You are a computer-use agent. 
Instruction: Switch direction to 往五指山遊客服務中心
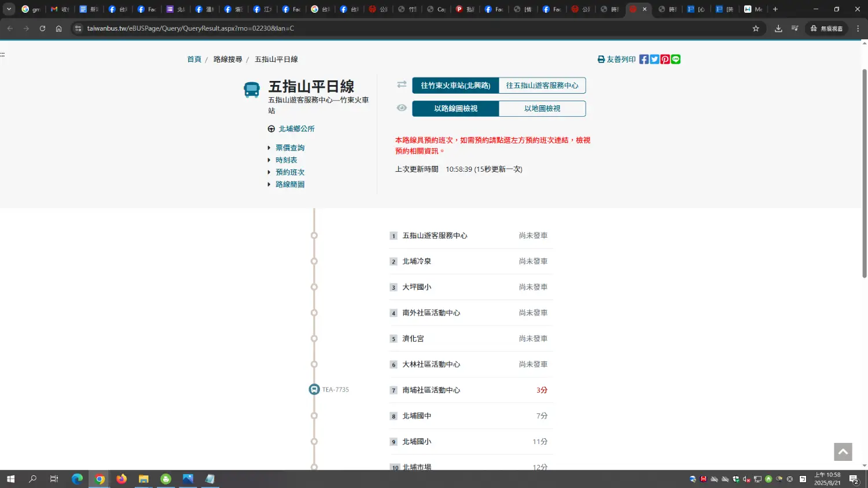click(542, 86)
